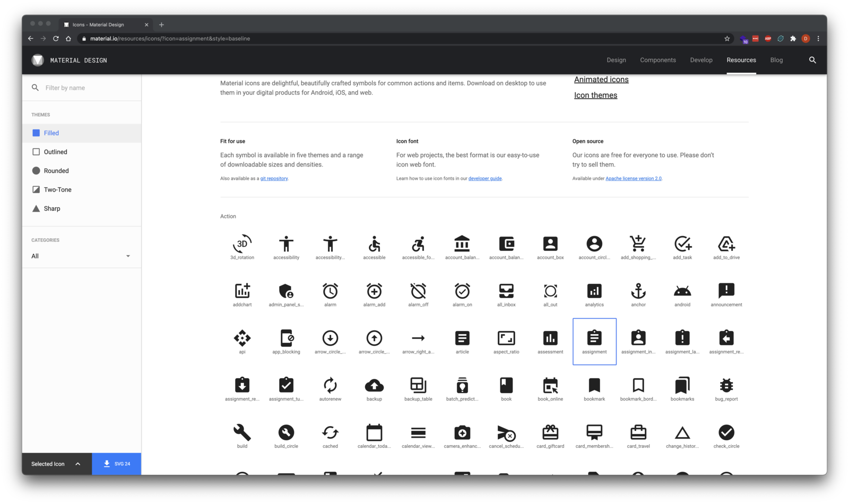Screen dimensions: 849x504
Task: Pick the autorenew icon
Action: pyautogui.click(x=330, y=385)
